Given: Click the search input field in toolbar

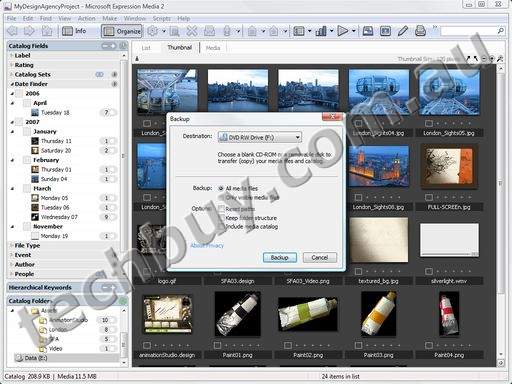Looking at the screenshot, I should 468,31.
